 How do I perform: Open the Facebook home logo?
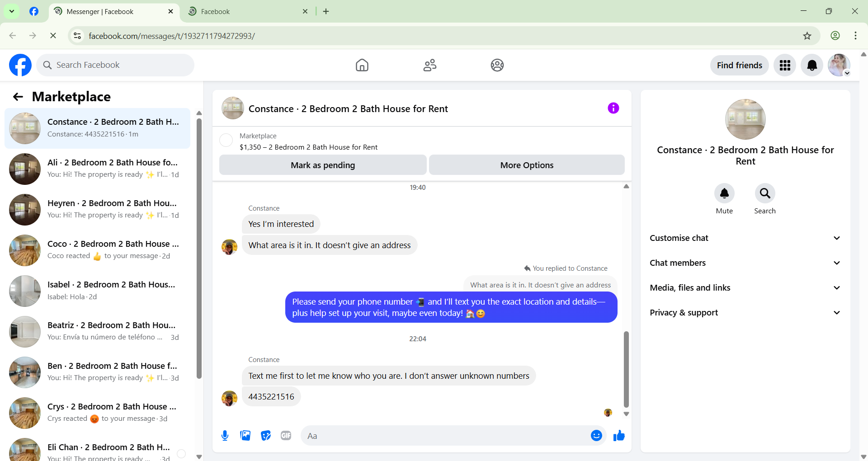pos(20,65)
